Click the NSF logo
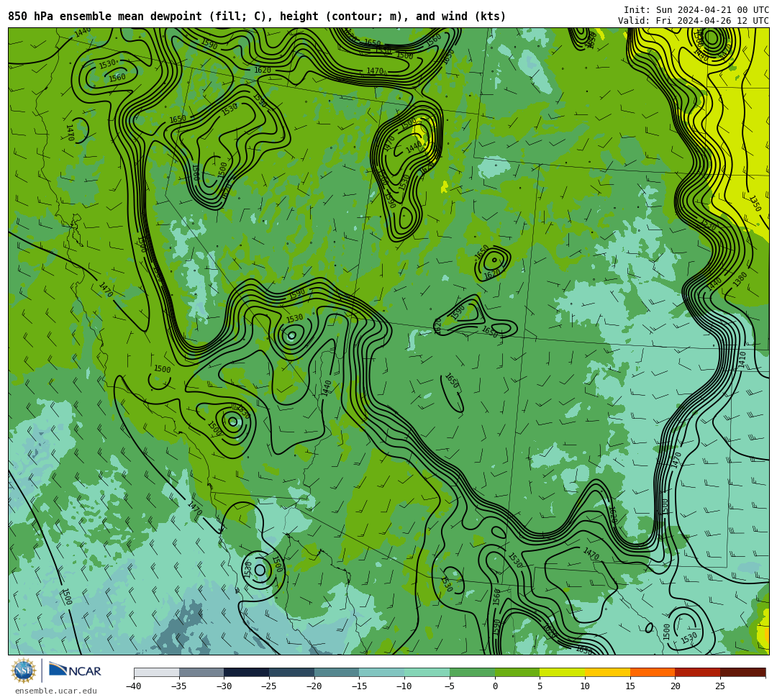Image resolution: width=777 pixels, height=700 pixels. click(23, 671)
